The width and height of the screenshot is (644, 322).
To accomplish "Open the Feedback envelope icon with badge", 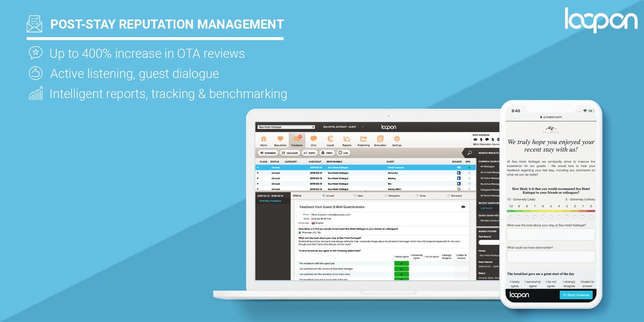I will click(297, 139).
